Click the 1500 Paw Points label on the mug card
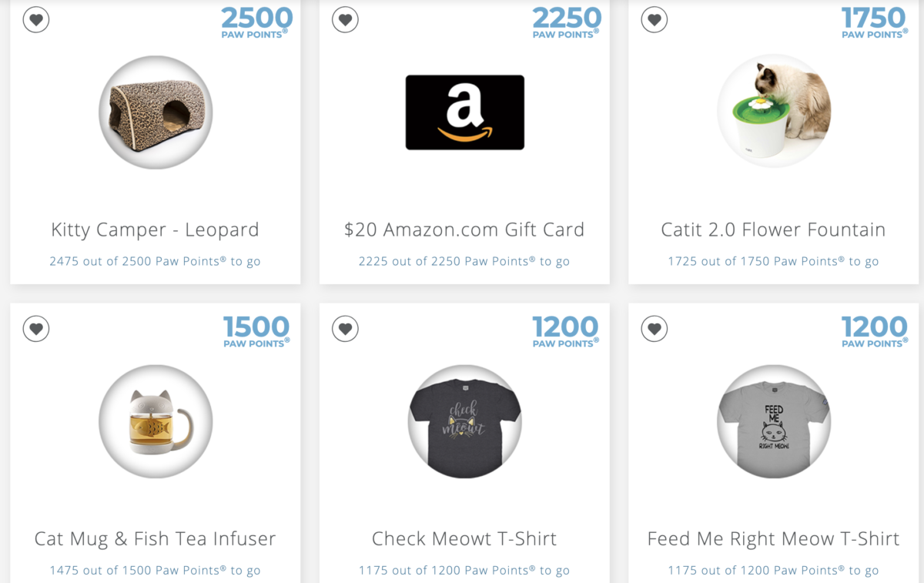 point(256,329)
